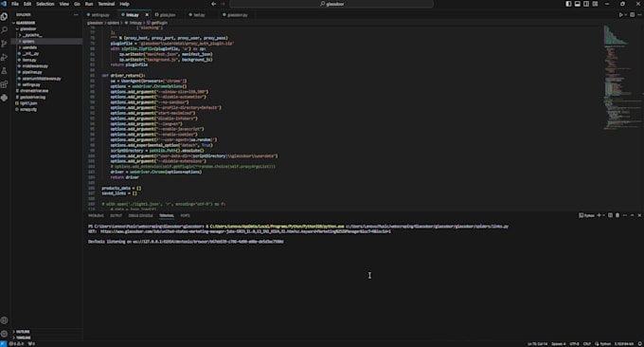Toggle the bottom panel visibility
Screen dimensions: 644x347
pyautogui.click(x=577, y=4)
